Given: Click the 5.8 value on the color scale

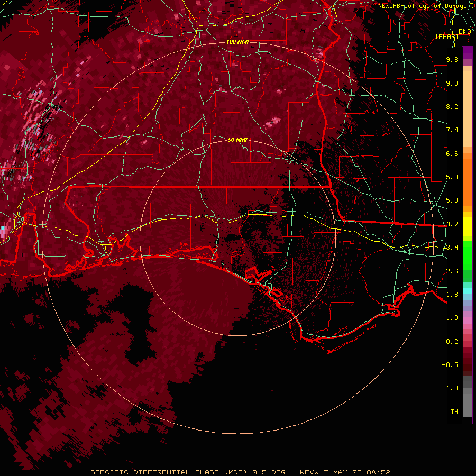Looking at the screenshot, I should coord(452,177).
